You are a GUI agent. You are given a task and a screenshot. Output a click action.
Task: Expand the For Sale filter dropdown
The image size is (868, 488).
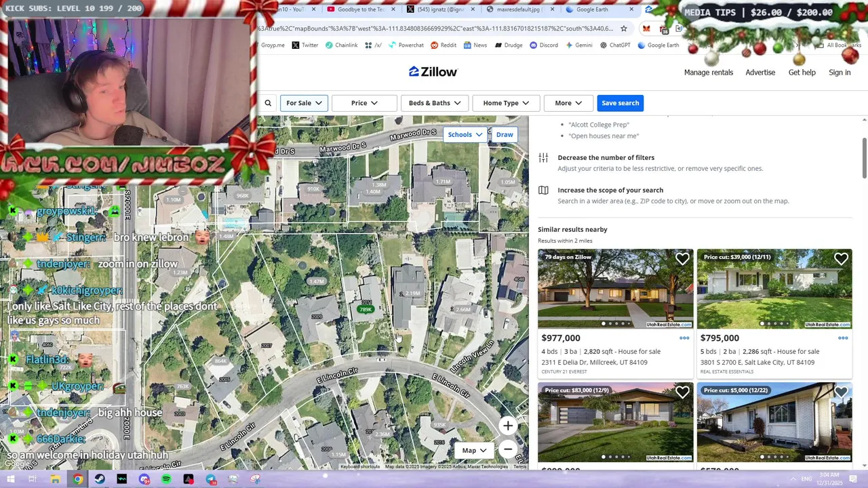click(x=304, y=103)
